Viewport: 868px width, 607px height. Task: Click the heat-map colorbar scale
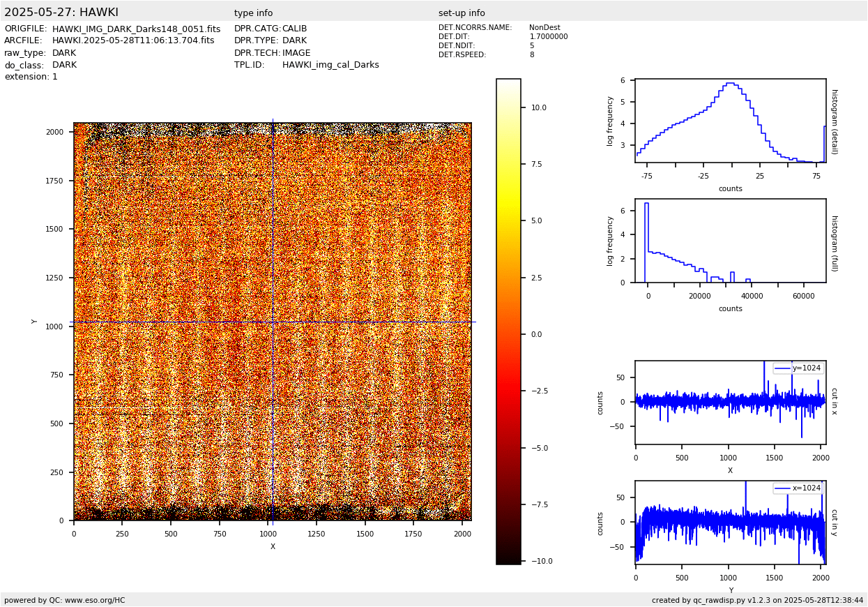pyautogui.click(x=508, y=322)
